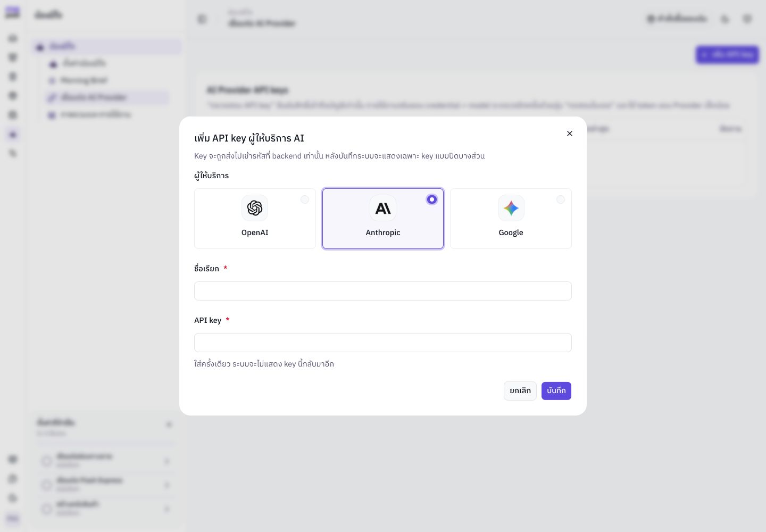Click the Google Gemini sparkle icon
The image size is (766, 532).
[511, 208]
